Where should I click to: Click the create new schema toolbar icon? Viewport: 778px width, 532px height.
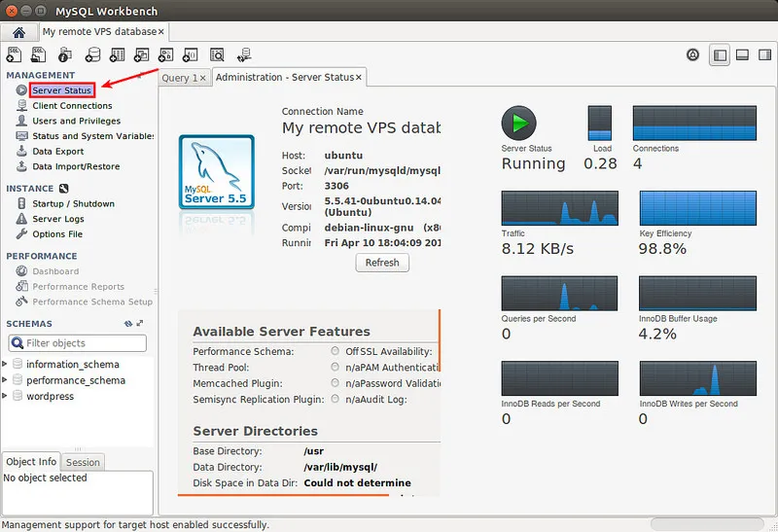[x=92, y=54]
